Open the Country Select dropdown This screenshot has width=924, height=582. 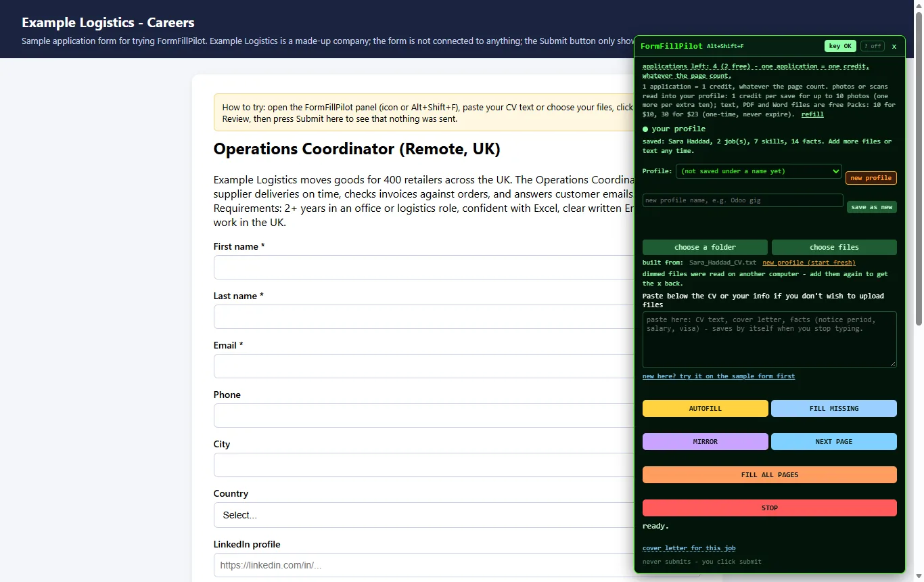[424, 515]
